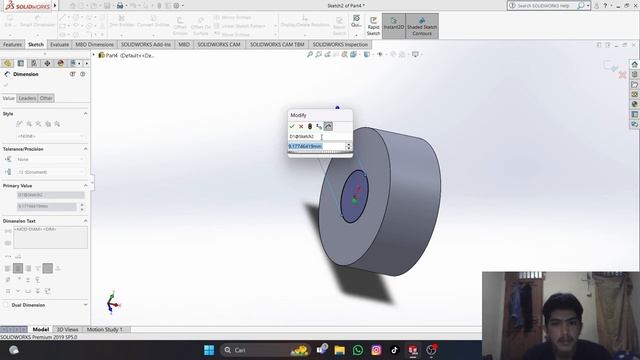Open the MBD Dimensions tab
Image resolution: width=640 pixels, height=360 pixels.
pyautogui.click(x=95, y=44)
